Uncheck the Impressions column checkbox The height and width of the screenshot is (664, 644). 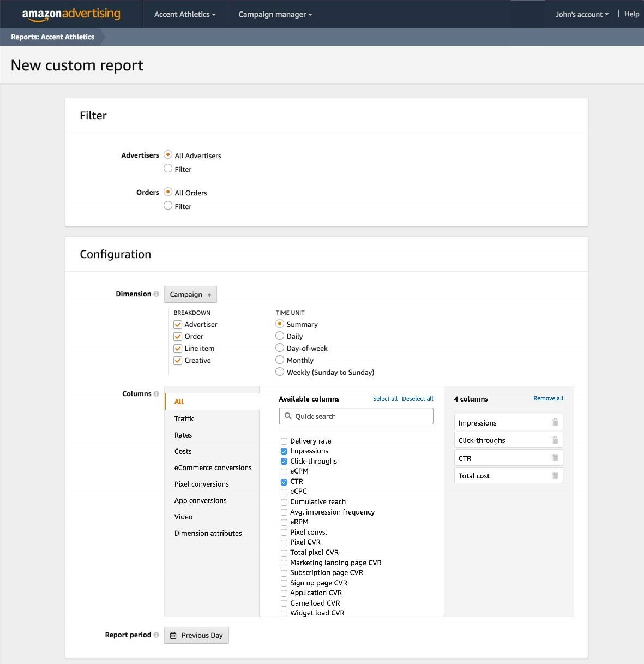pyautogui.click(x=284, y=452)
